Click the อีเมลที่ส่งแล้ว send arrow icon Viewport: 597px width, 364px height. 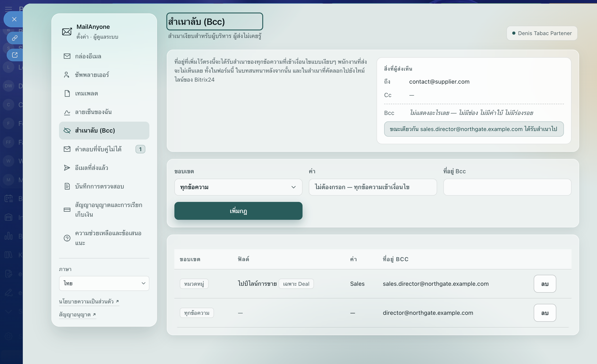[67, 168]
